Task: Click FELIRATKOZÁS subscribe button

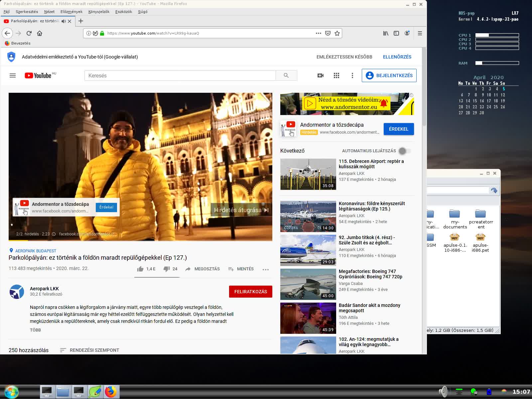Action: click(x=251, y=292)
